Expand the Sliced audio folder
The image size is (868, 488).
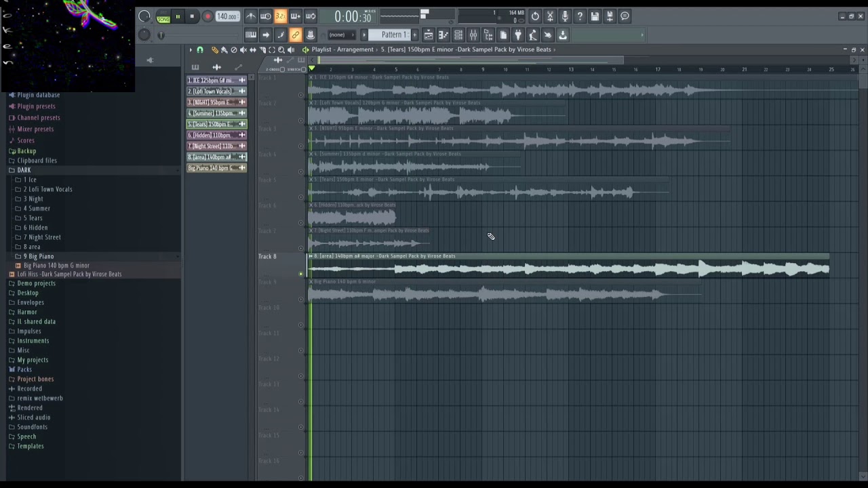(33, 418)
